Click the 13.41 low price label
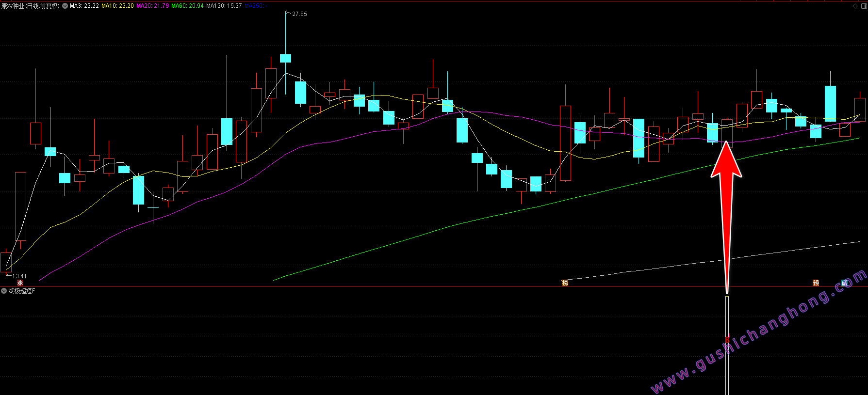Screen dimensions: 868x395 pos(19,276)
